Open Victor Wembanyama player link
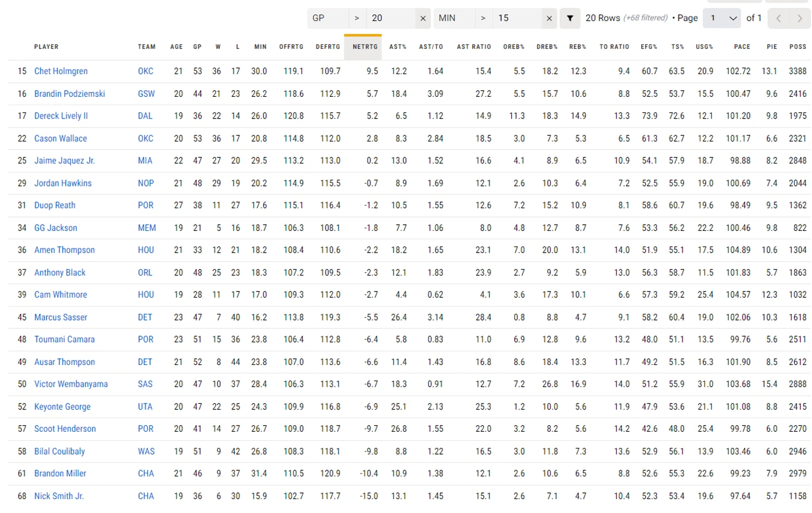 [71, 384]
